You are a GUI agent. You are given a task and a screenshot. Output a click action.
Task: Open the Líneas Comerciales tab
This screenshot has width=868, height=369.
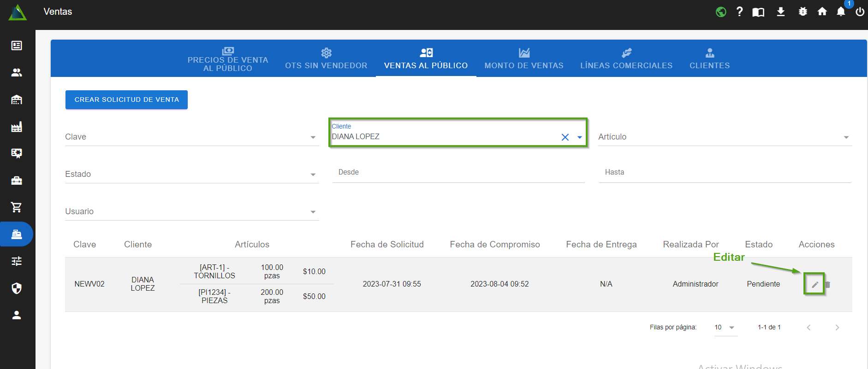626,59
